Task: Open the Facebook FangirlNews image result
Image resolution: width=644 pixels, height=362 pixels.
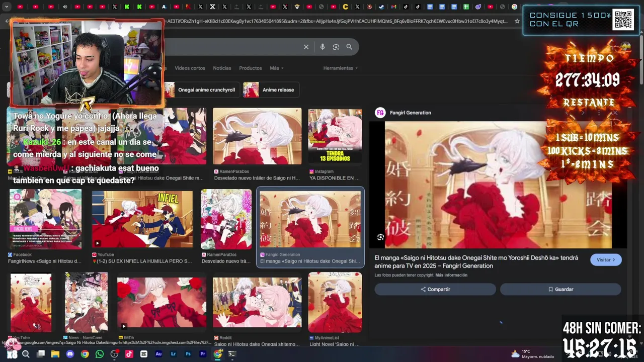Action: pyautogui.click(x=45, y=219)
